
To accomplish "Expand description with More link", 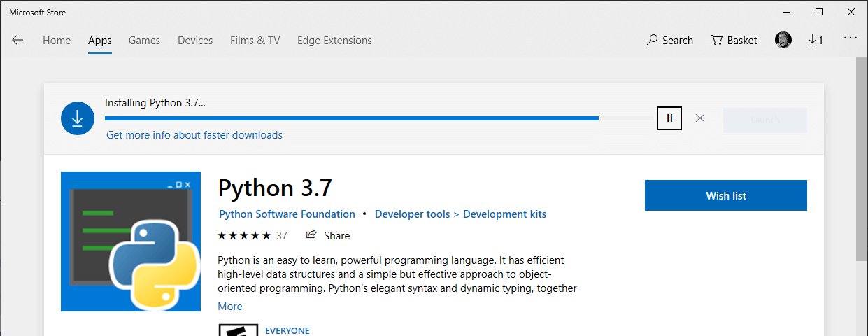I will point(230,307).
